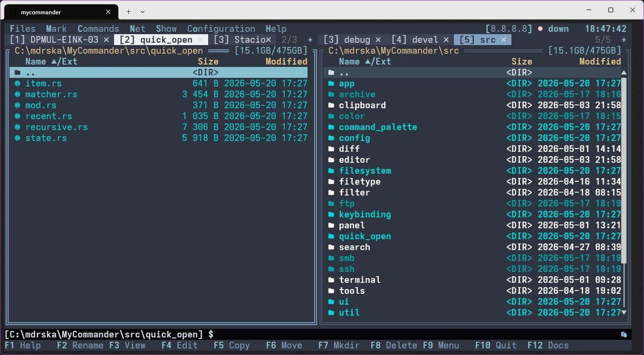Image resolution: width=644 pixels, height=355 pixels.
Task: Close the DPMUL-EINK-03 tab
Action: point(106,40)
